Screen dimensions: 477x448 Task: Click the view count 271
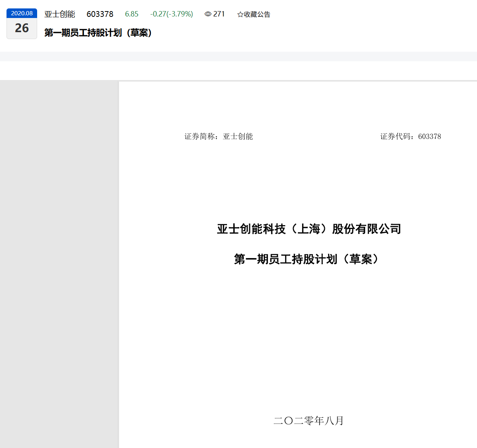[x=219, y=14]
